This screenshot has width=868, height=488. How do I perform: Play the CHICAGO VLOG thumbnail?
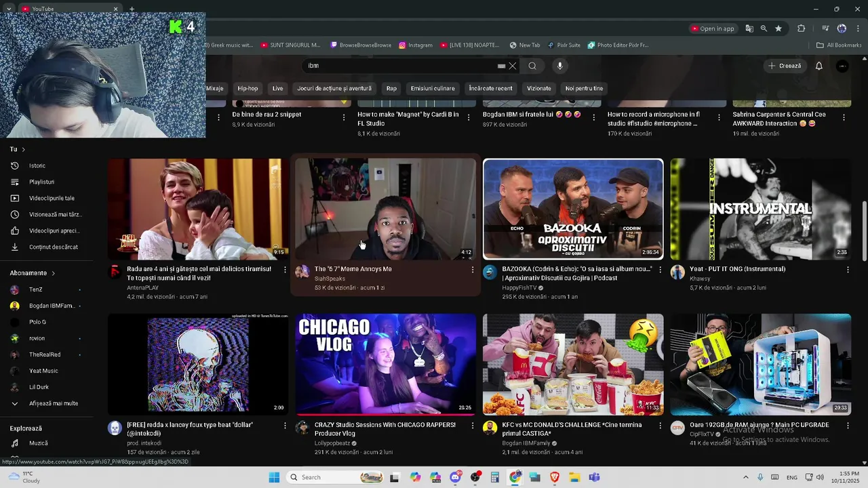click(385, 364)
